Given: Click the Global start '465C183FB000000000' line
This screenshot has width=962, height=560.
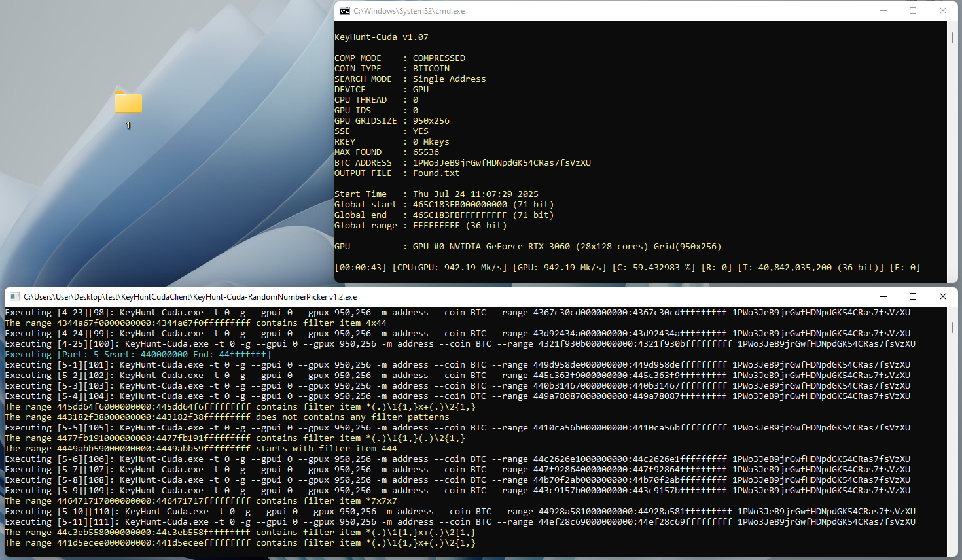Looking at the screenshot, I should pyautogui.click(x=444, y=205).
